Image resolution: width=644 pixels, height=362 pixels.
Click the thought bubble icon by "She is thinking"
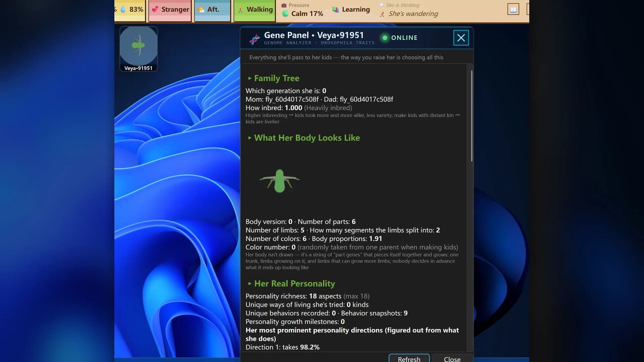point(381,5)
